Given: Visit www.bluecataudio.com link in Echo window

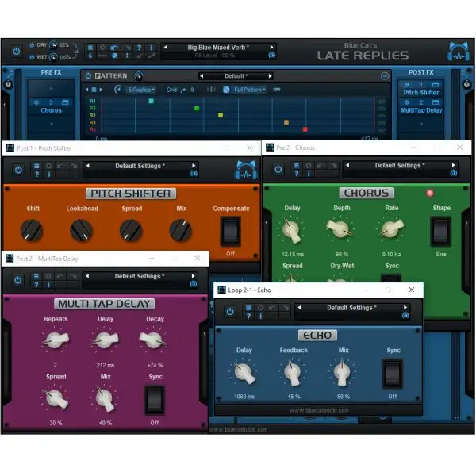Looking at the screenshot, I should [319, 410].
